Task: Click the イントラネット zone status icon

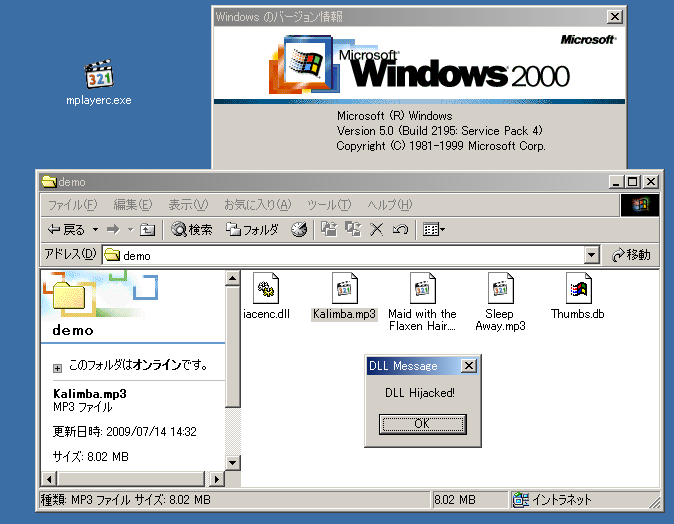Action: click(521, 499)
